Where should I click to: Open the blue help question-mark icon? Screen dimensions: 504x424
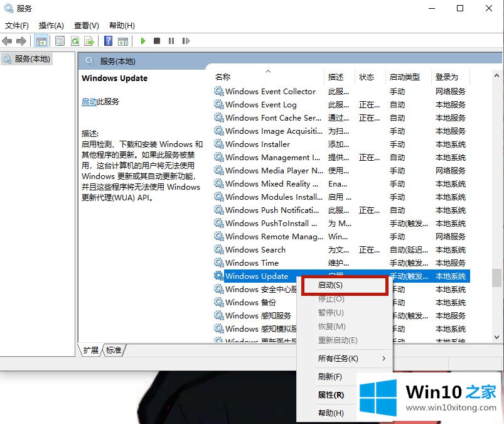coord(109,41)
